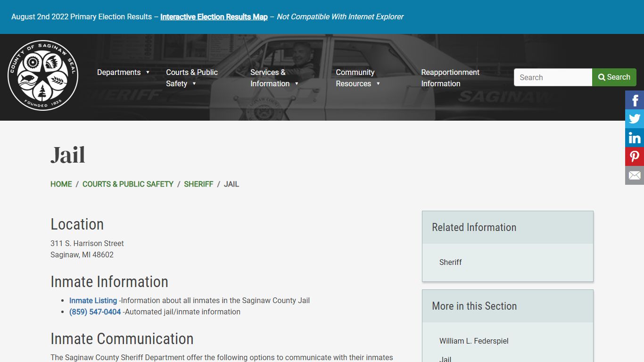Click the green Search button

click(614, 77)
